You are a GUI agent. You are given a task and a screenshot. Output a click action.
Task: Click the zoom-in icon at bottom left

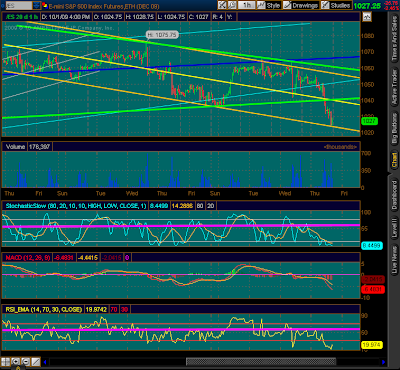[15, 362]
